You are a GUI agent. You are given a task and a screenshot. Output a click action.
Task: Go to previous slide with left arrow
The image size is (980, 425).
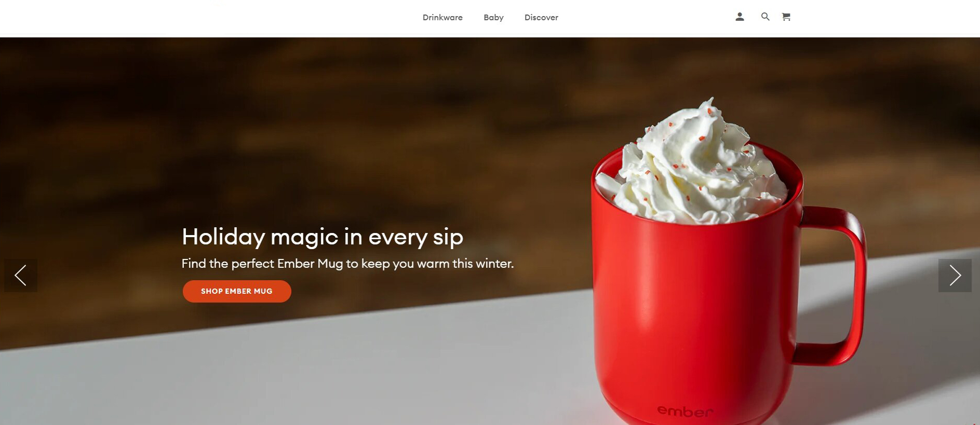[x=21, y=276]
